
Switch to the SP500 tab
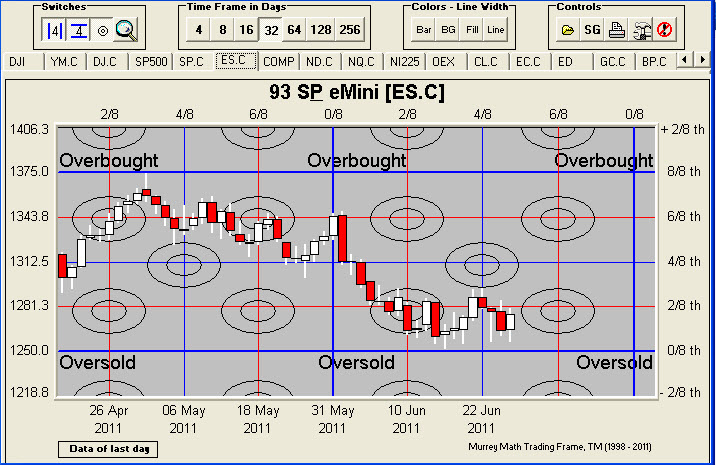point(151,62)
